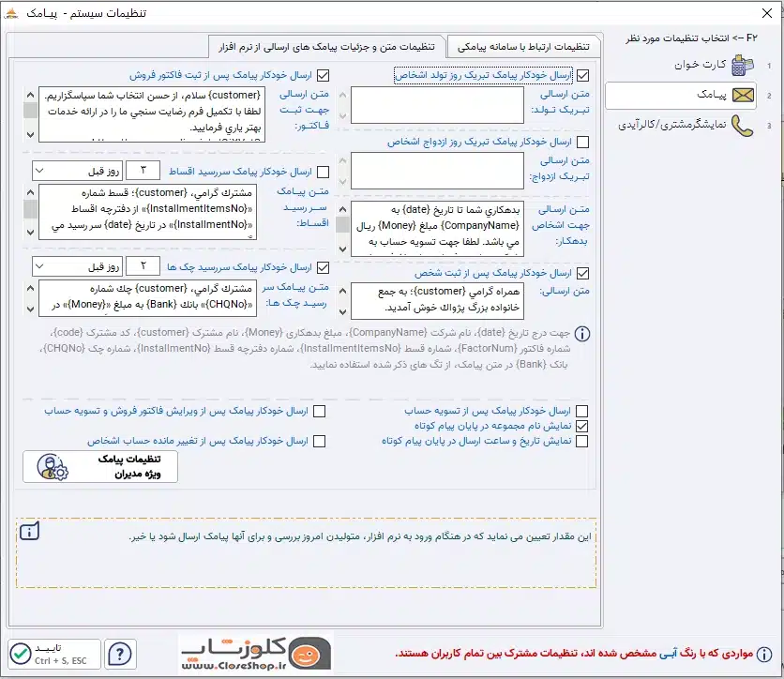Click the wedding greeting message text field
The height and width of the screenshot is (679, 784).
(x=437, y=171)
